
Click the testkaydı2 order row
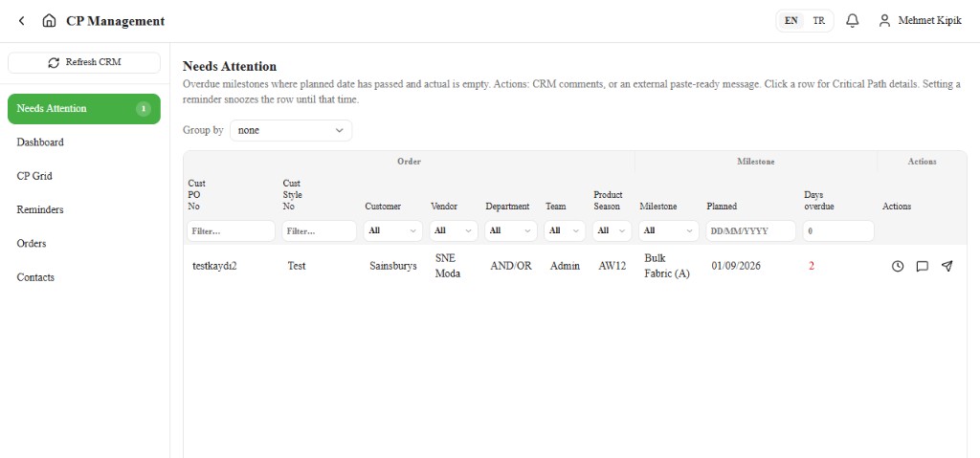click(x=574, y=266)
